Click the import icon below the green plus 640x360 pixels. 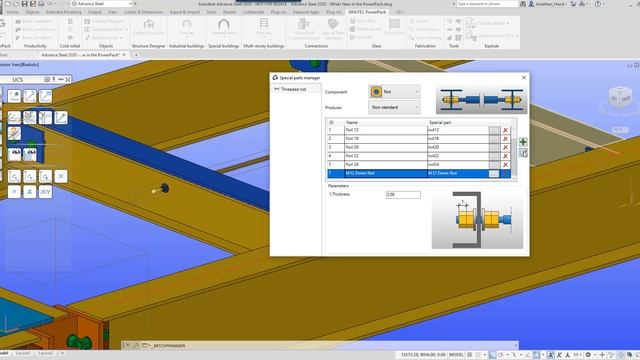click(523, 153)
